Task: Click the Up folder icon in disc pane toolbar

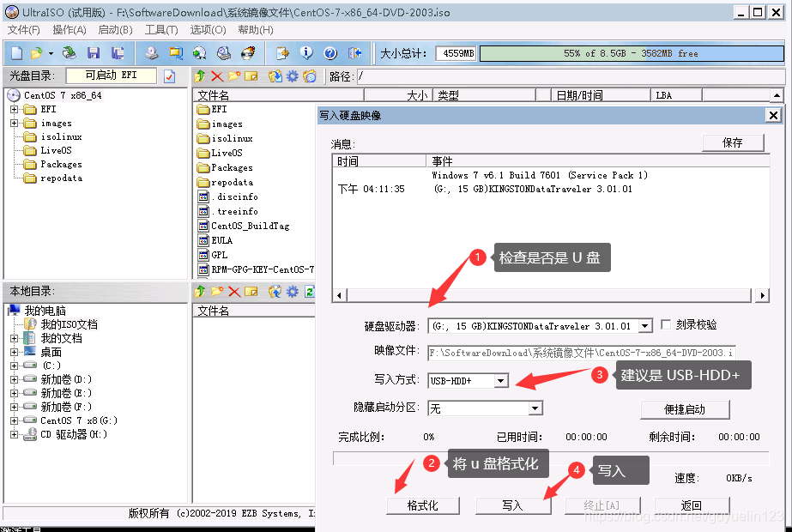Action: (x=200, y=76)
